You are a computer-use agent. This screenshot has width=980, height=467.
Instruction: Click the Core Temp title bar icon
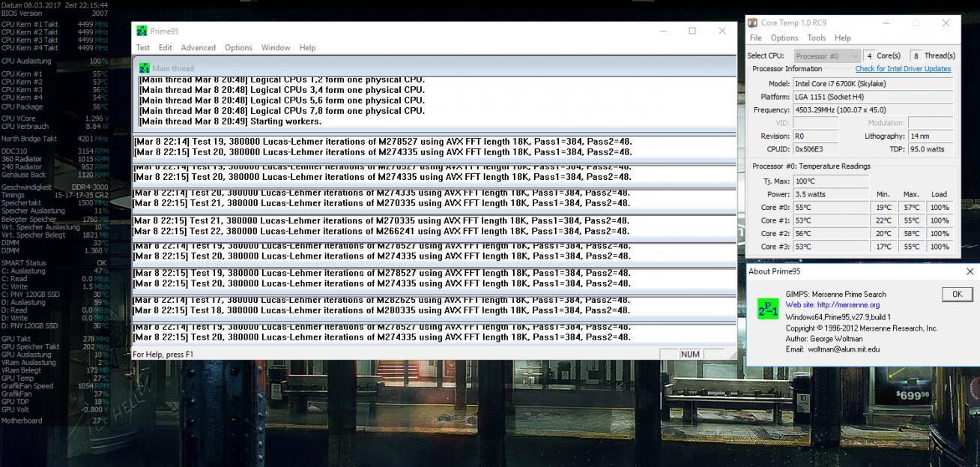pos(752,23)
